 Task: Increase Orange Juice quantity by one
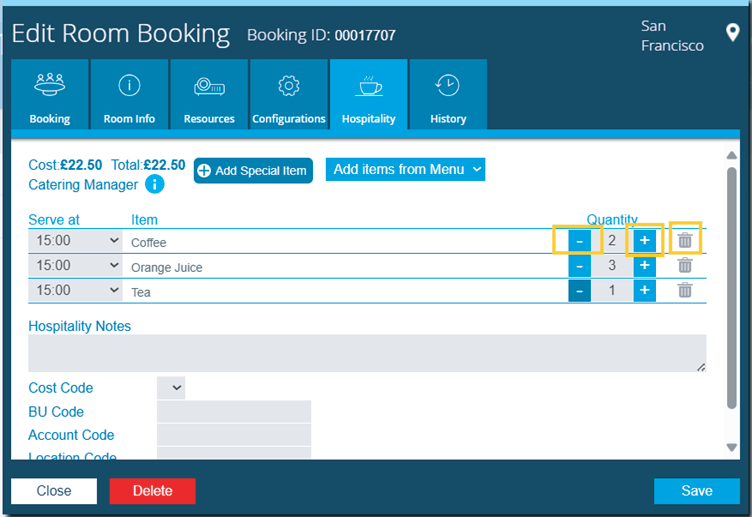click(x=644, y=266)
